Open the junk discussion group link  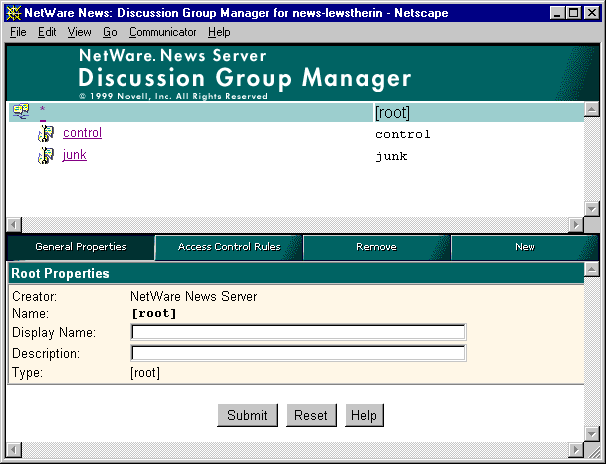tap(74, 155)
